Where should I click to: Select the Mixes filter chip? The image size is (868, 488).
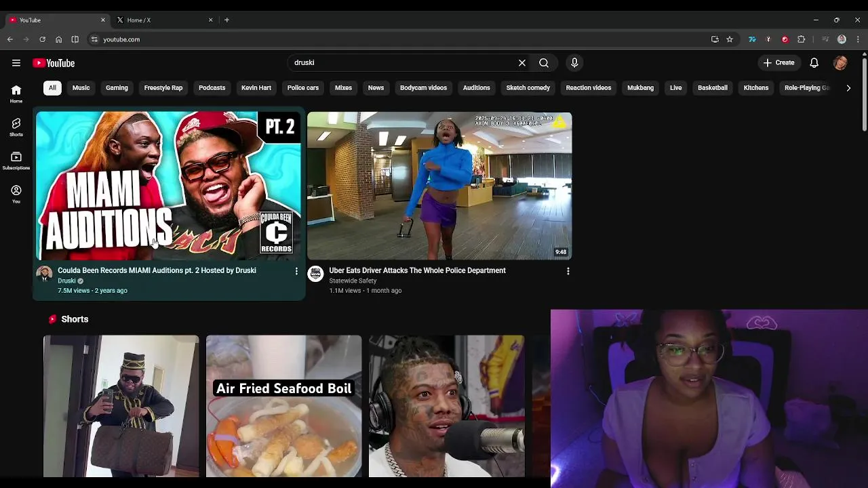[343, 88]
